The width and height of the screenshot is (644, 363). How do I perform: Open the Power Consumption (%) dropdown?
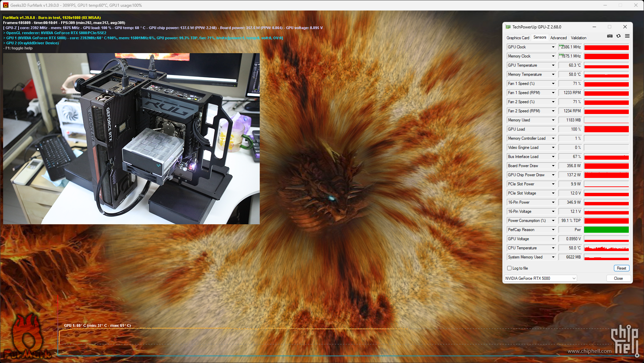pyautogui.click(x=553, y=221)
